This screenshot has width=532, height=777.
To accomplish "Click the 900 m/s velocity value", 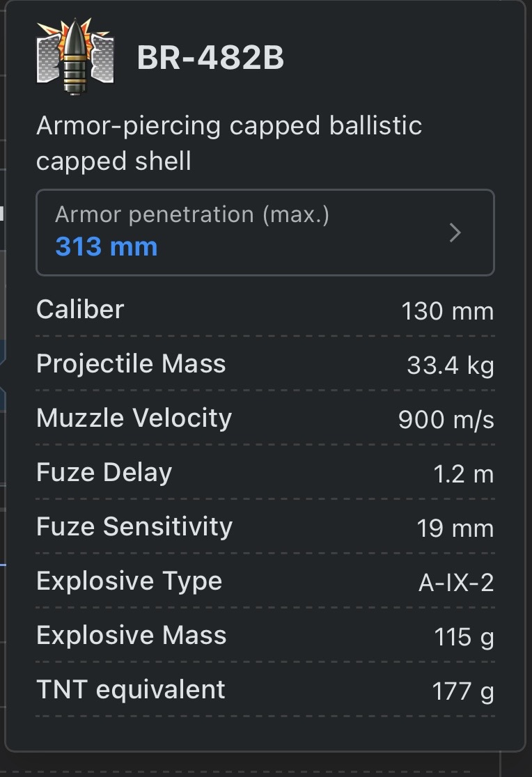I will tap(446, 420).
